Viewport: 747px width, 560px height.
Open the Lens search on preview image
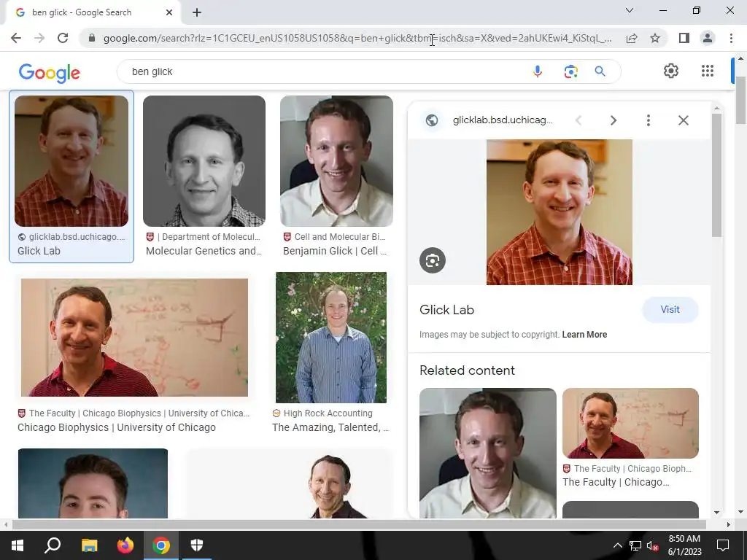pyautogui.click(x=432, y=260)
